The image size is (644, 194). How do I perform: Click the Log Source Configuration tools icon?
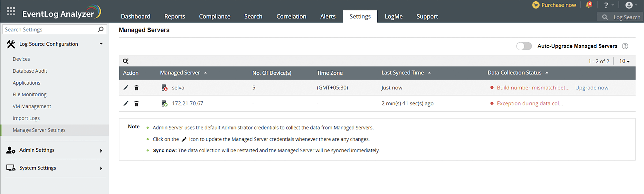pyautogui.click(x=11, y=44)
